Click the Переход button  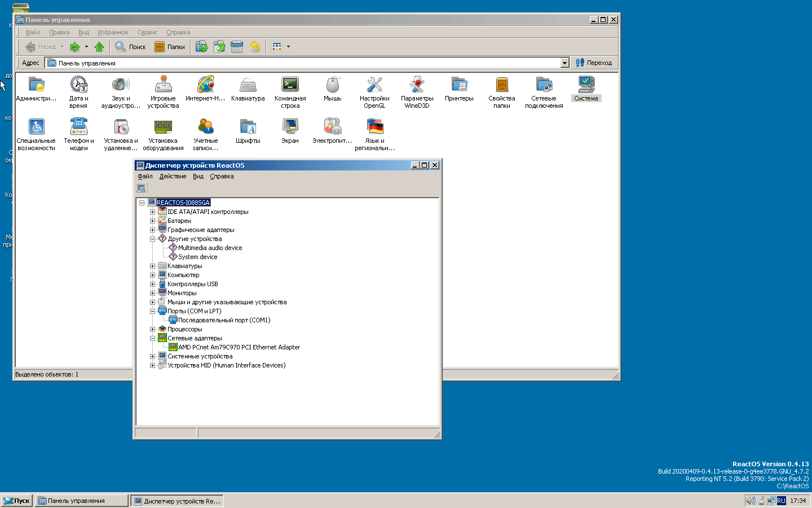(x=594, y=63)
